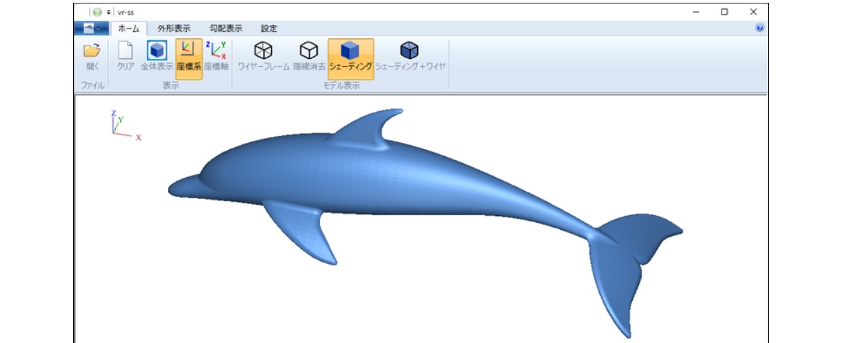The height and width of the screenshot is (343, 868).
Task: Open the ホーム ribbon tab
Action: [128, 28]
